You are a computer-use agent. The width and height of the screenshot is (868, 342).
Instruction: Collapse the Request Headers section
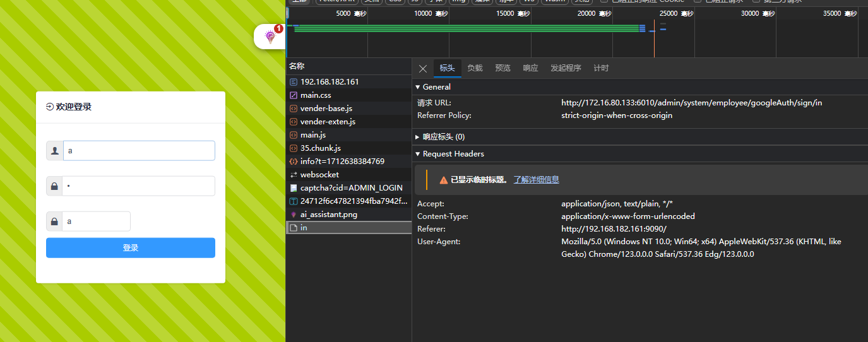pos(418,154)
